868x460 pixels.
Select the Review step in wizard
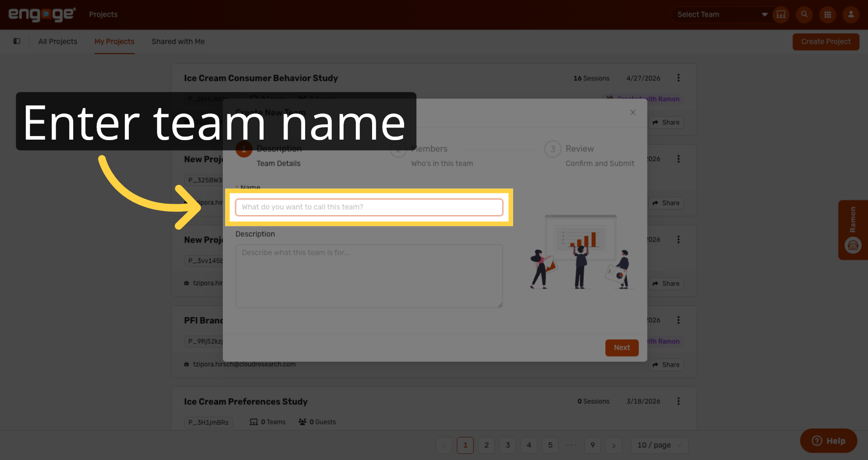[590, 155]
